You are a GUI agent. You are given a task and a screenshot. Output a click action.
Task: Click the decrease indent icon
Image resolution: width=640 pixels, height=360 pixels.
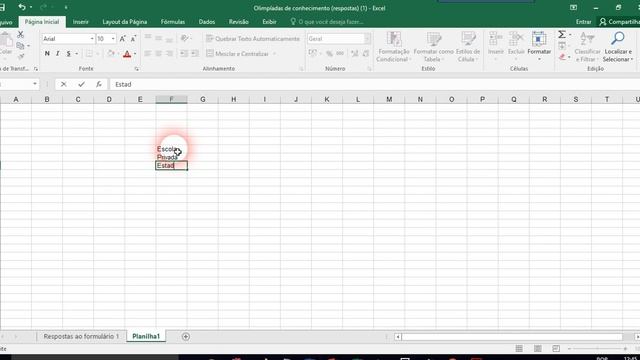click(x=184, y=53)
